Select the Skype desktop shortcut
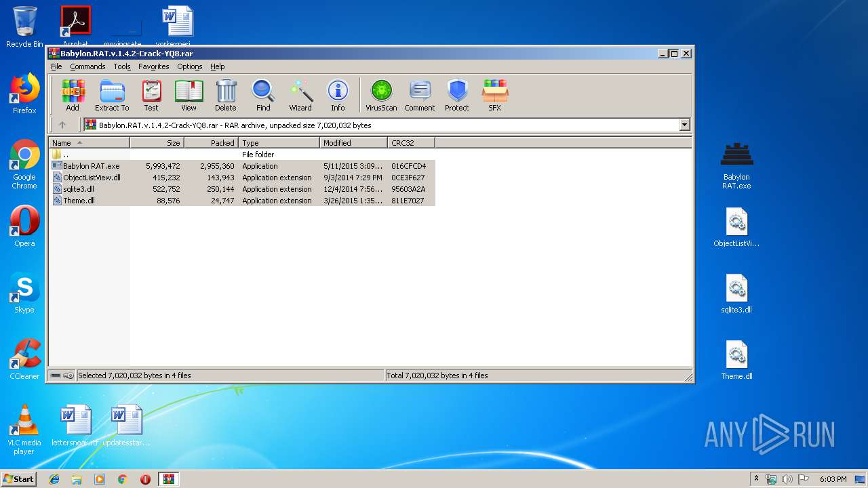Viewport: 868px width, 488px height. pyautogui.click(x=24, y=293)
